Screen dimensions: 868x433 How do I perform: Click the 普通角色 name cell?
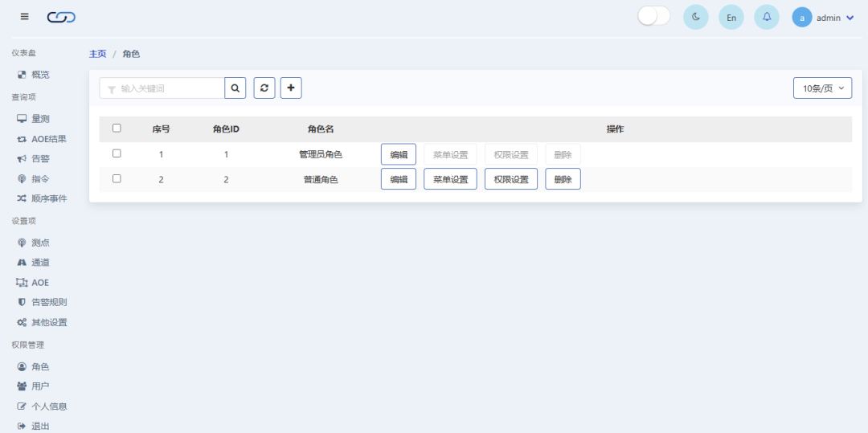(321, 180)
